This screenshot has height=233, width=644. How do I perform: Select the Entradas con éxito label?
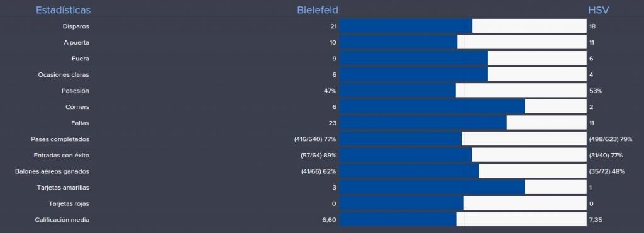click(x=61, y=156)
